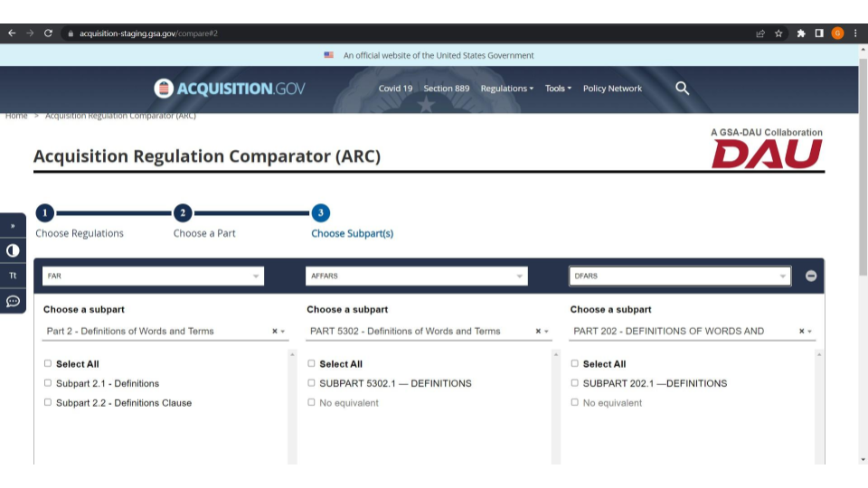Open the FAR regulation dropdown
The image size is (868, 488).
(154, 276)
